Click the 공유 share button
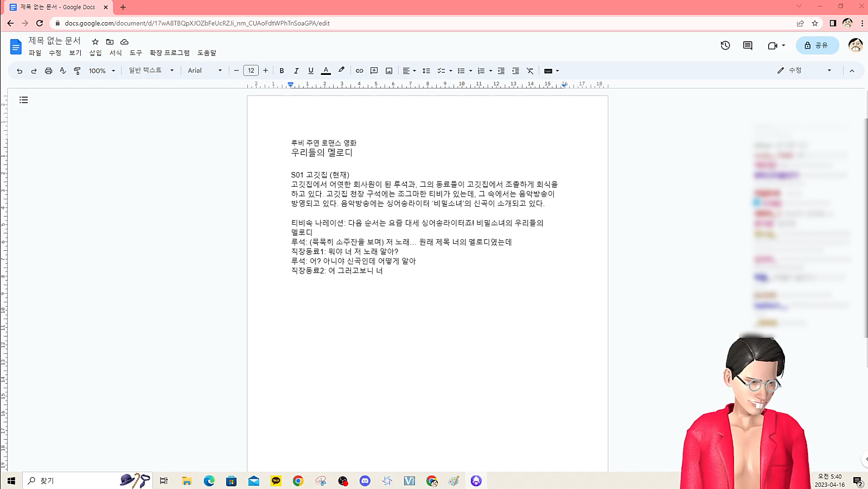This screenshot has height=489, width=868. [x=817, y=46]
